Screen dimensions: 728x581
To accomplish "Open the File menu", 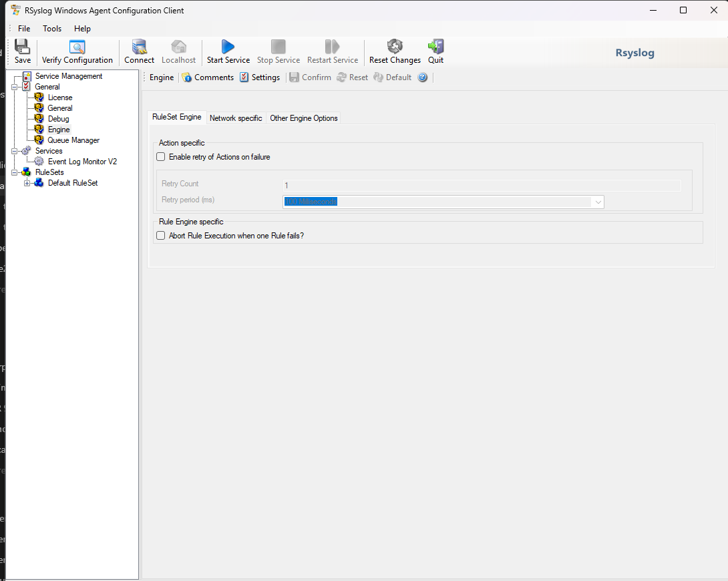I will pyautogui.click(x=23, y=29).
